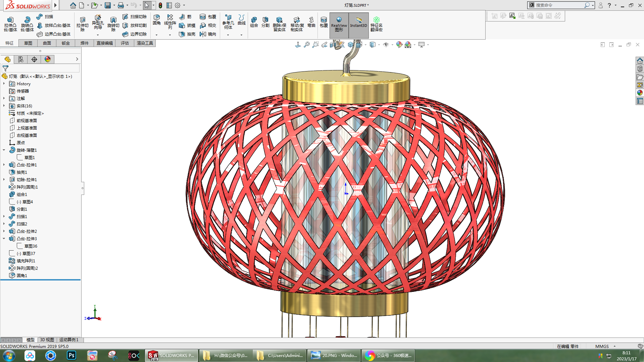The height and width of the screenshot is (362, 644).
Task: Switch to the 曲面 surfaces tab
Action: (47, 43)
